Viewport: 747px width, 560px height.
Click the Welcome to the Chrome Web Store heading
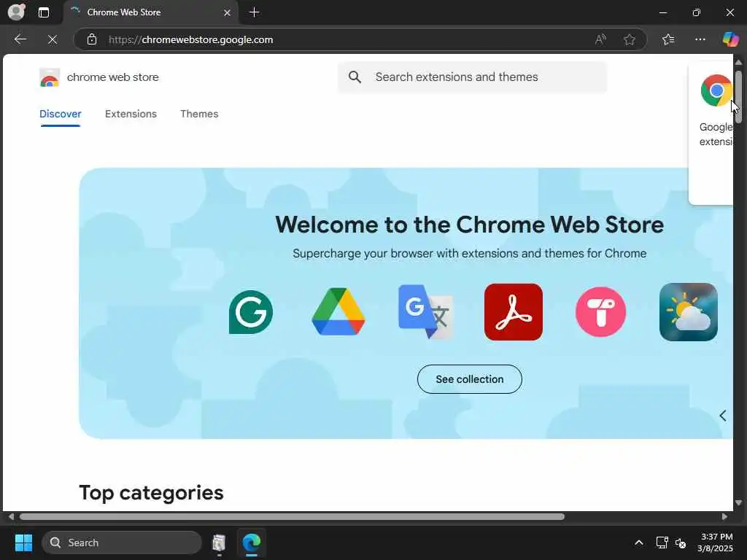click(469, 225)
